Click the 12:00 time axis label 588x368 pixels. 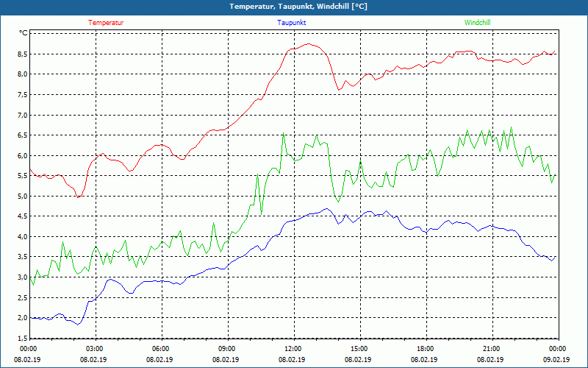pyautogui.click(x=294, y=349)
